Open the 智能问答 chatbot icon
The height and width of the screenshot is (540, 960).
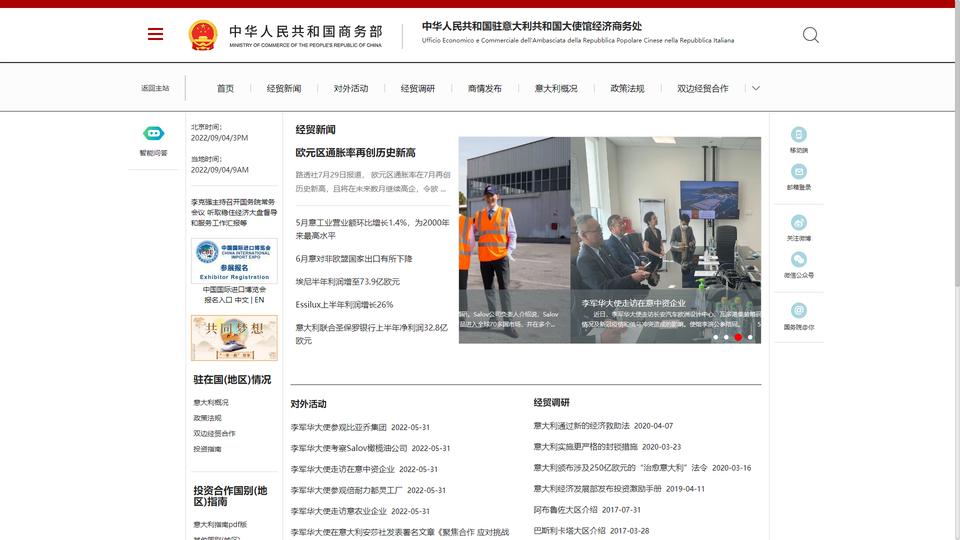153,133
